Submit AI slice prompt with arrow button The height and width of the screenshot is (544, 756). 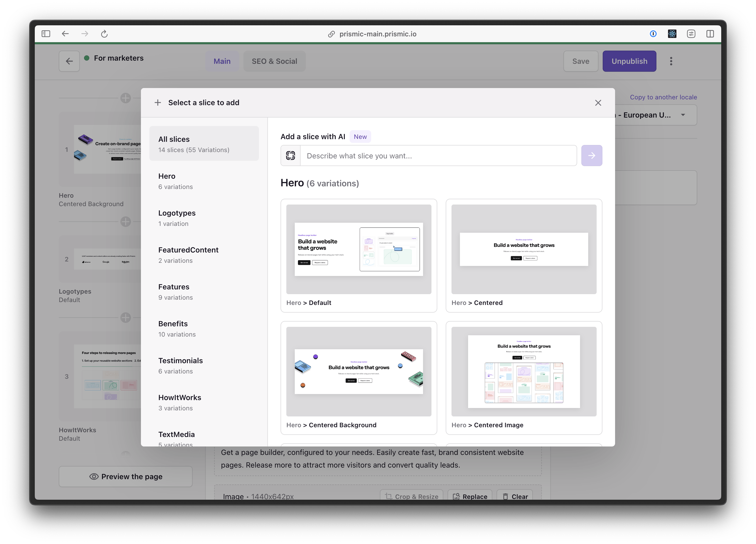tap(591, 156)
